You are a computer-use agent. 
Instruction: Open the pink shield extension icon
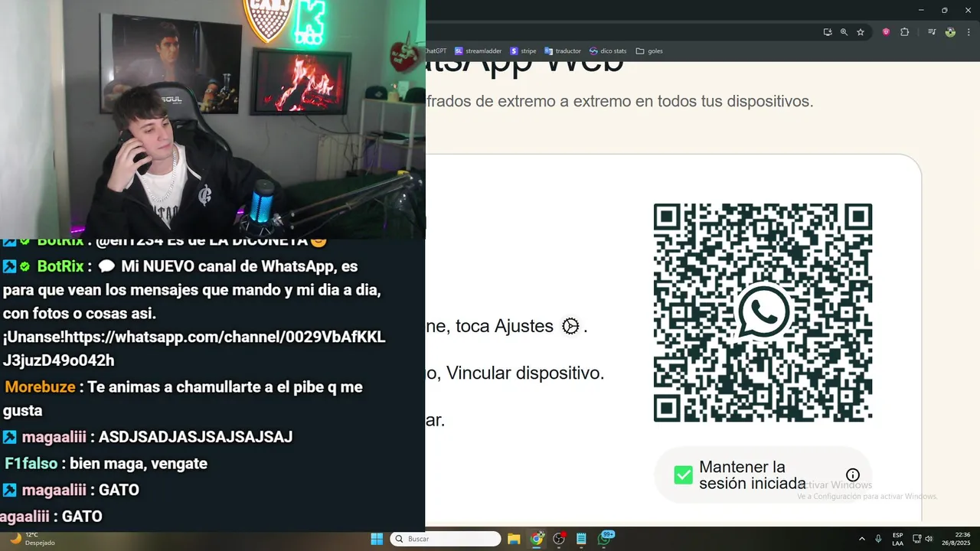pos(886,32)
